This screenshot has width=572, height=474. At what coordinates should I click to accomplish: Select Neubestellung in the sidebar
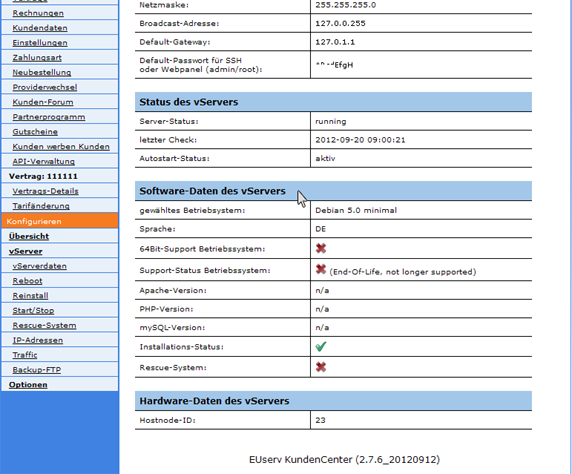(x=42, y=73)
